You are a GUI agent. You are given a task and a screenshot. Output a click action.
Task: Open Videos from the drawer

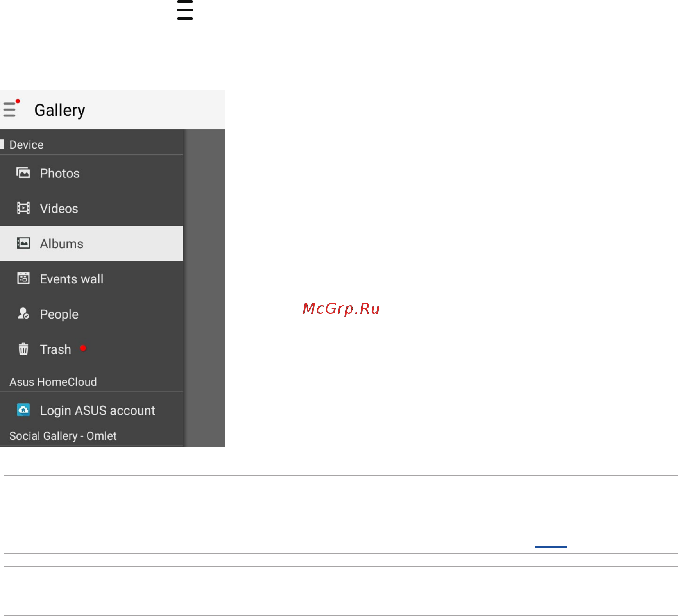[x=92, y=208]
